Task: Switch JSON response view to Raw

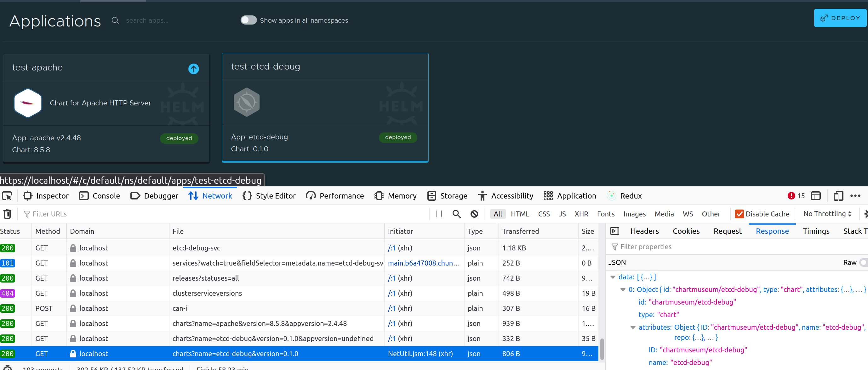Action: (x=850, y=263)
